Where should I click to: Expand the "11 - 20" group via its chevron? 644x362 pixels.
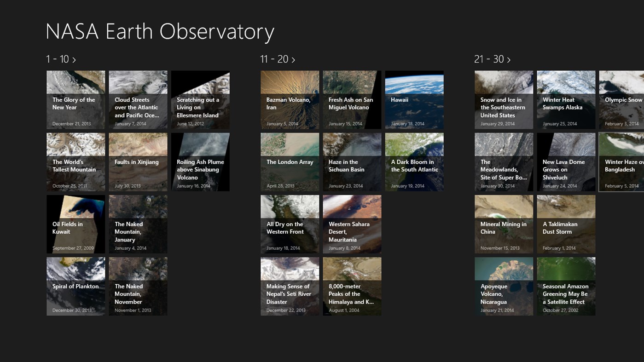click(293, 59)
